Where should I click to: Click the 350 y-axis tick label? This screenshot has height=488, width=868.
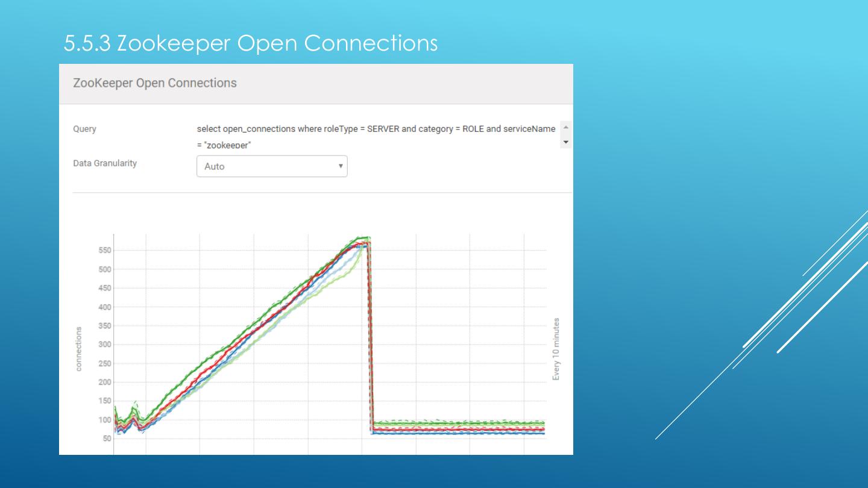[104, 326]
